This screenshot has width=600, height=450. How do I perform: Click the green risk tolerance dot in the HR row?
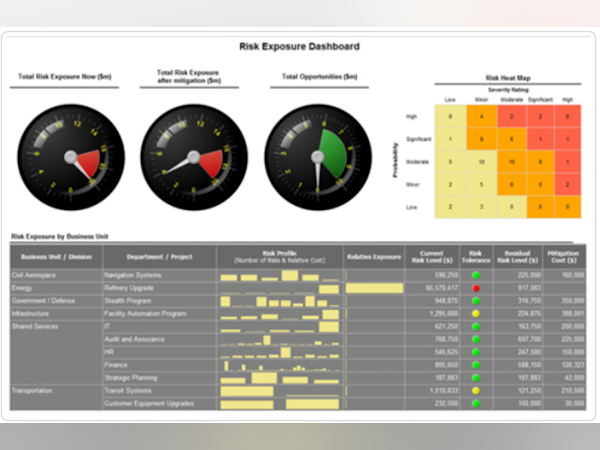coord(476,352)
